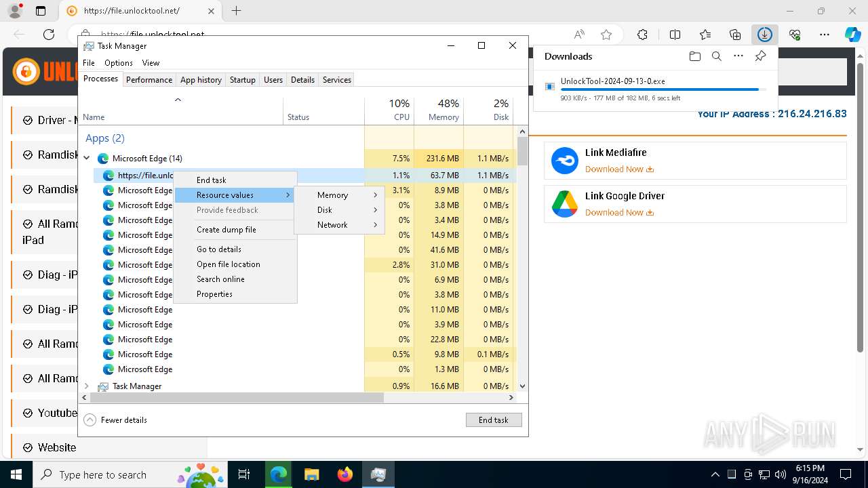Open File Explorer from taskbar
This screenshot has height=488, width=868.
311,474
